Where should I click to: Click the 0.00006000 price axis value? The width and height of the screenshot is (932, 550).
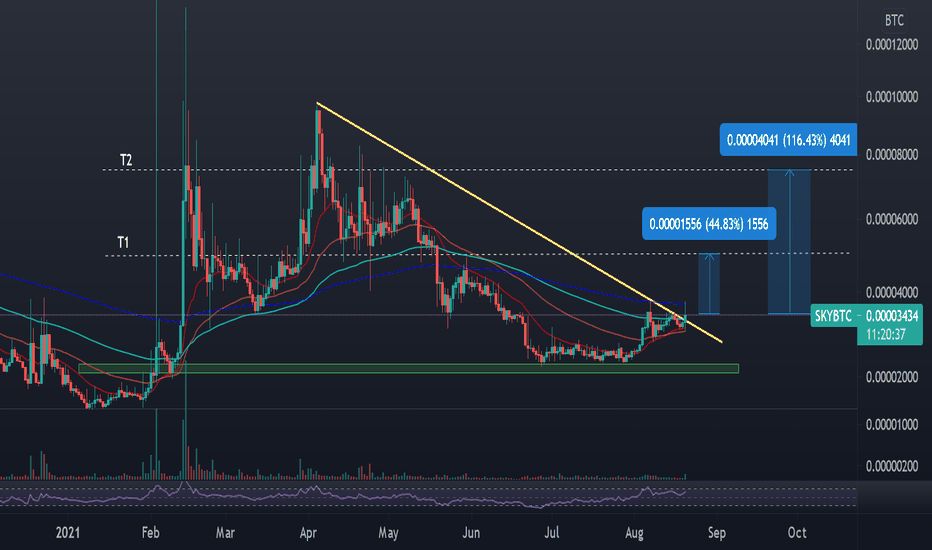(892, 219)
